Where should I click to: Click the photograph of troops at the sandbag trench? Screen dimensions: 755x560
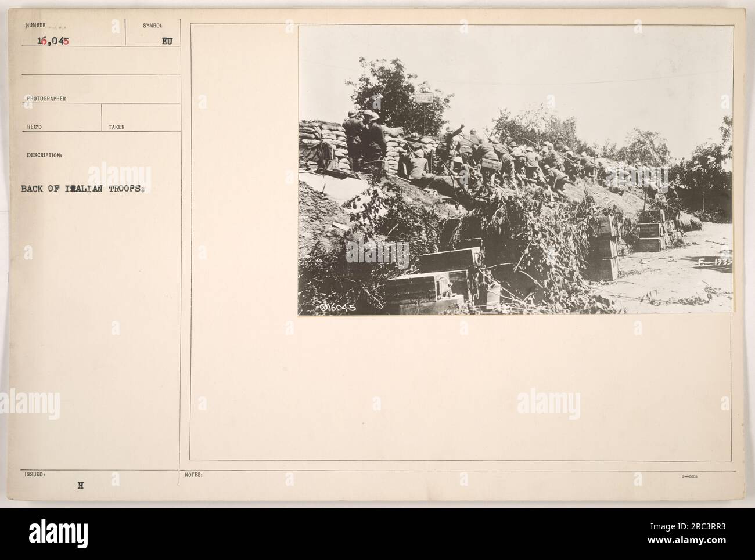click(516, 170)
